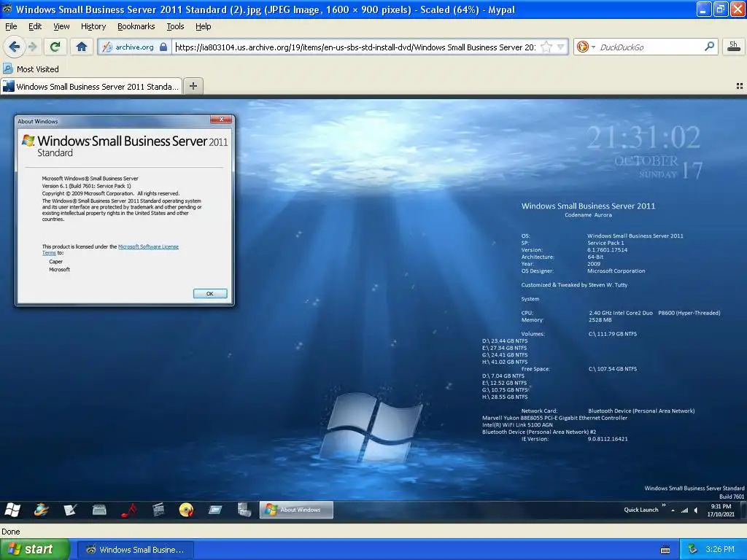Open the File menu
This screenshot has height=560, width=747.
(11, 26)
